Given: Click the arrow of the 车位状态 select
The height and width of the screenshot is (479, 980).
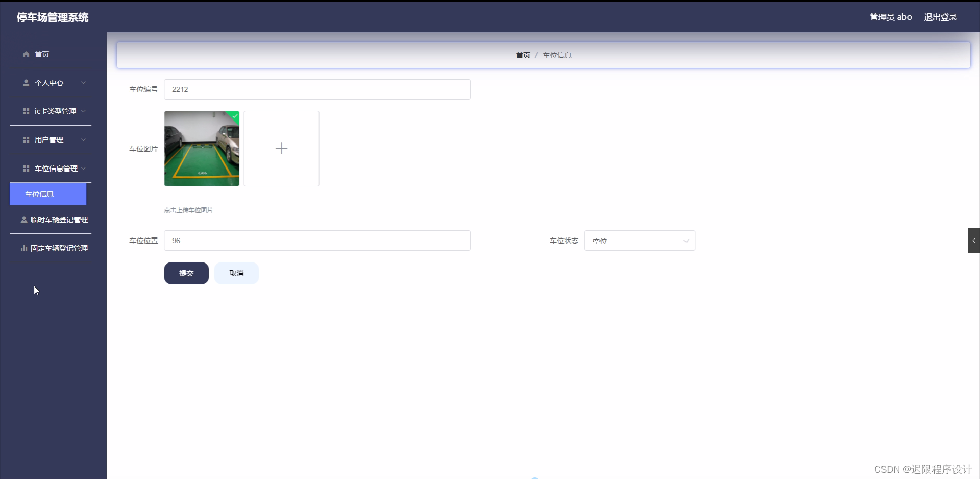Looking at the screenshot, I should 686,241.
